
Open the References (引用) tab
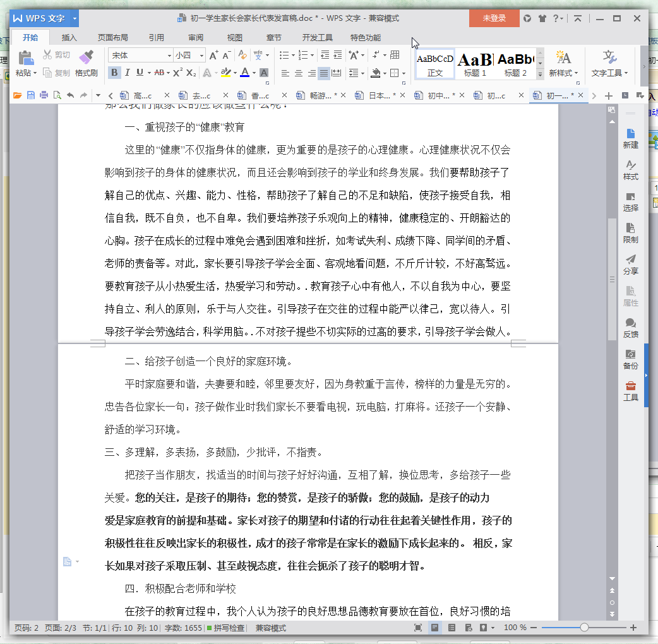point(156,37)
